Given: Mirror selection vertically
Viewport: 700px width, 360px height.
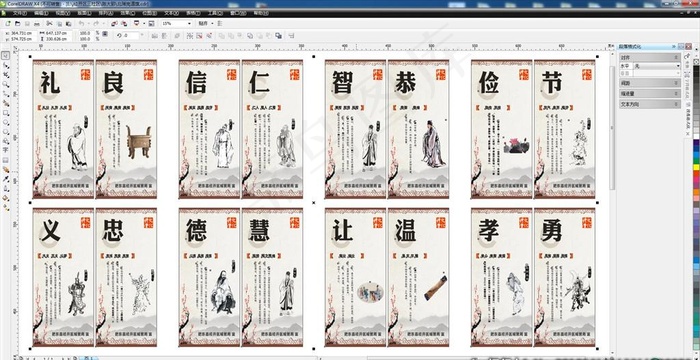Looking at the screenshot, I should [x=164, y=35].
